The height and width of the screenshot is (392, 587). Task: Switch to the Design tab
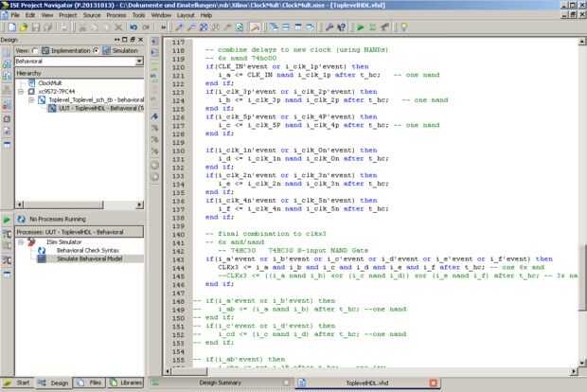coord(54,383)
